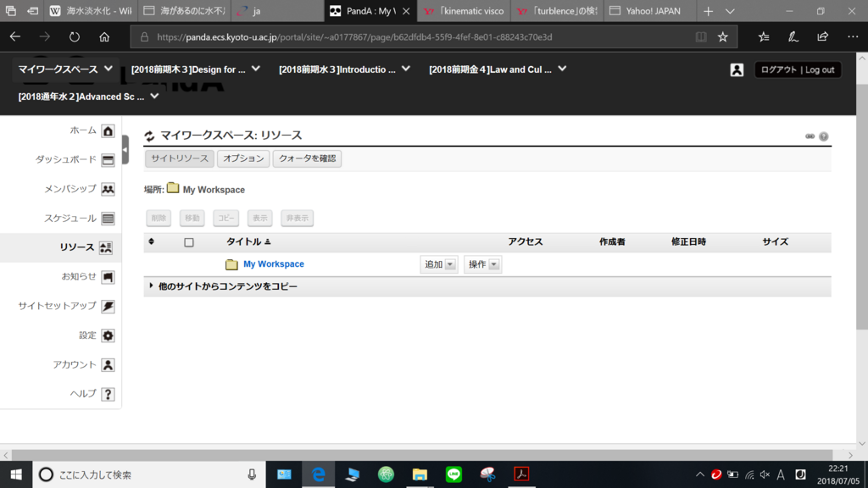Open the 設定 gear icon

(108, 335)
